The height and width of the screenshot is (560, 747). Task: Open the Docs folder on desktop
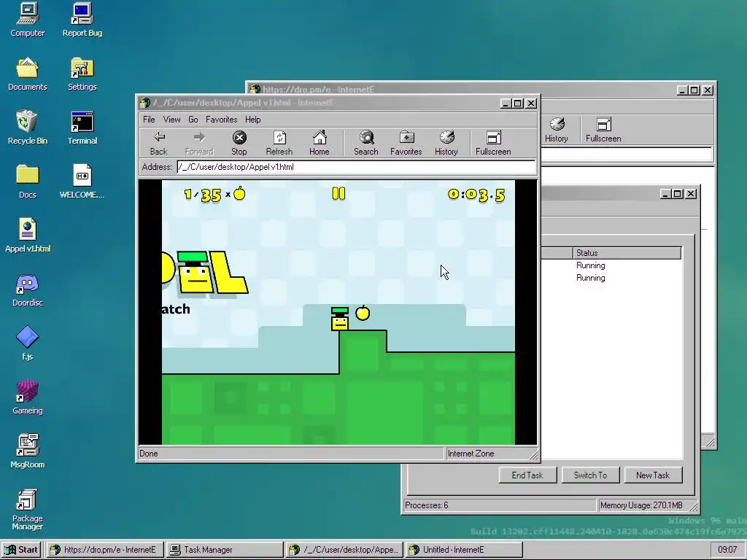click(28, 182)
